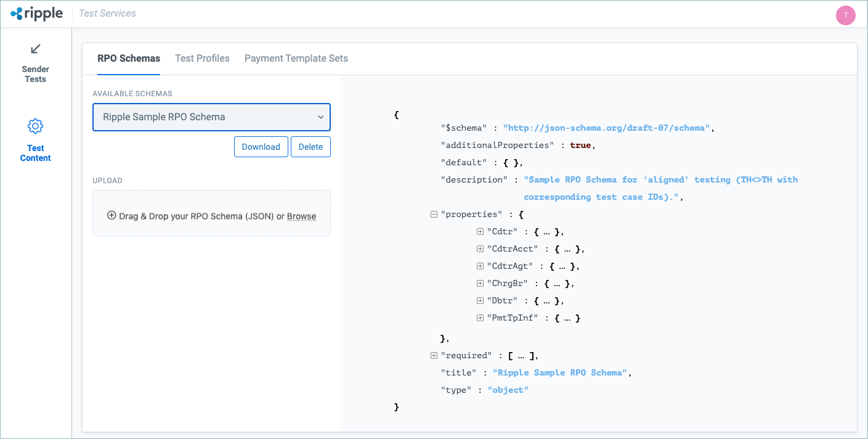
Task: Collapse the properties node
Action: pyautogui.click(x=434, y=214)
